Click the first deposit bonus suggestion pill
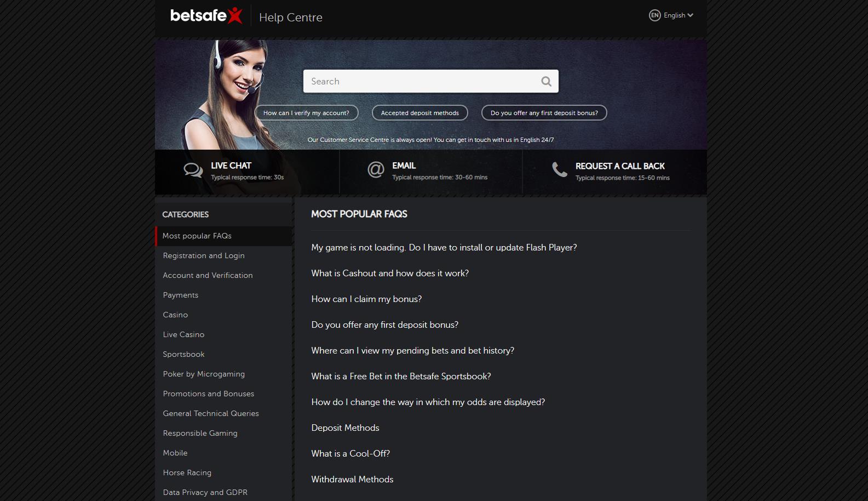The width and height of the screenshot is (868, 501). [544, 113]
